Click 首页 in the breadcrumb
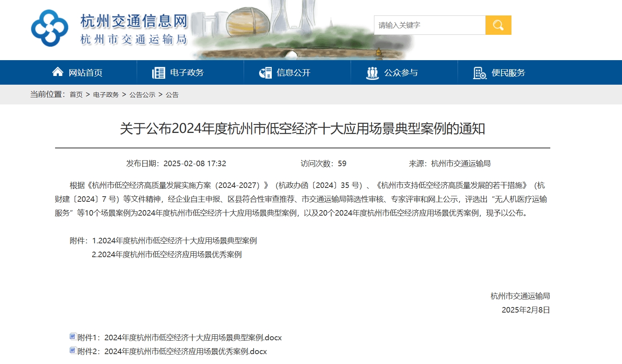Viewport: 622px width, 364px height. coord(76,95)
